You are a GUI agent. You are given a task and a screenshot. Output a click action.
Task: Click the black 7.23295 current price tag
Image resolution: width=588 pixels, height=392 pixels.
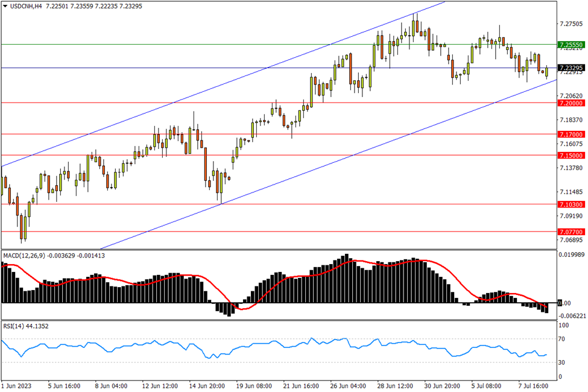tap(570, 68)
